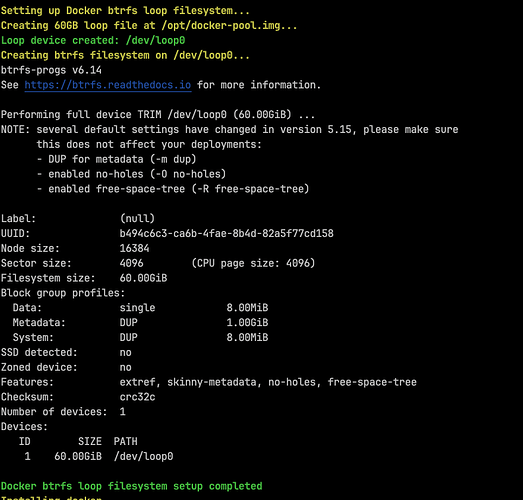Screen dimensions: 523x500
Task: Click the System size 8.00MiB value
Action: click(247, 338)
